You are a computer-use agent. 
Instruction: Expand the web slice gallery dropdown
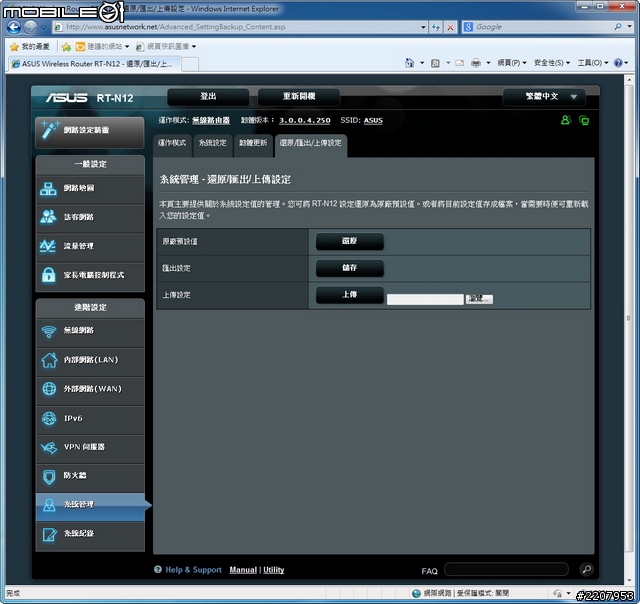[194, 47]
